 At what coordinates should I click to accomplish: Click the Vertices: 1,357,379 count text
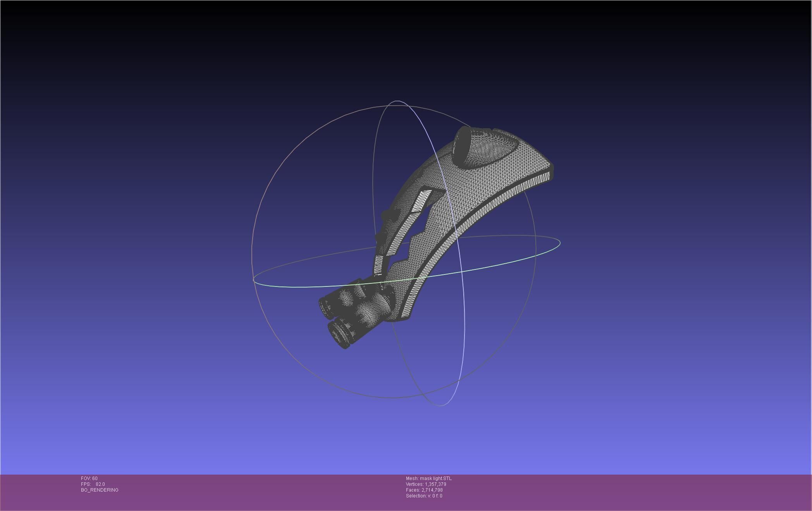point(426,484)
